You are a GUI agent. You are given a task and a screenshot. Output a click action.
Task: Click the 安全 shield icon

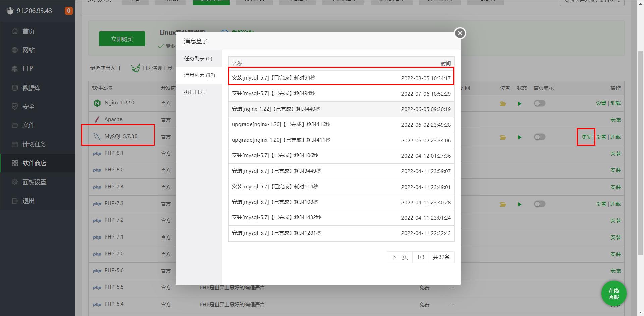click(x=15, y=106)
